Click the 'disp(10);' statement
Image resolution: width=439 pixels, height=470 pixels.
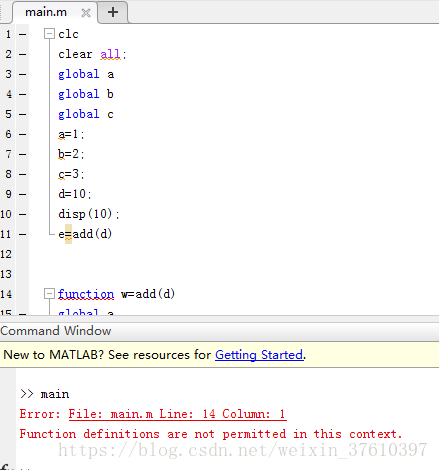click(x=89, y=214)
